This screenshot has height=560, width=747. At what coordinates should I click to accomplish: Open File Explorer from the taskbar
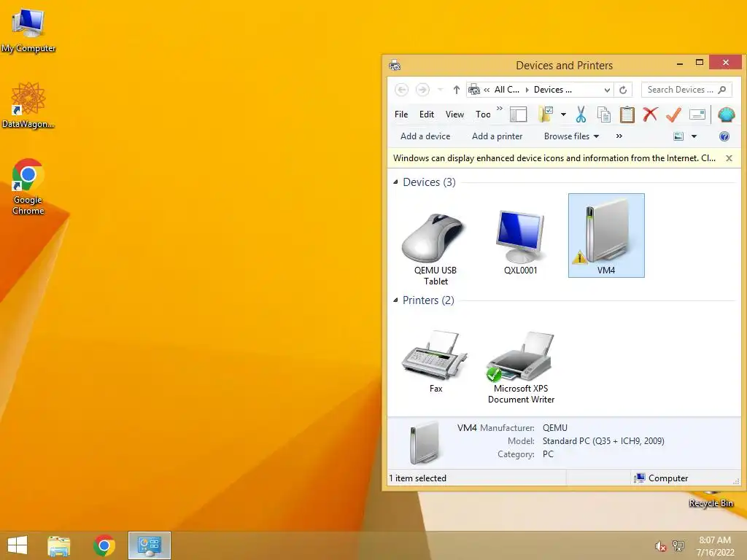coord(58,545)
